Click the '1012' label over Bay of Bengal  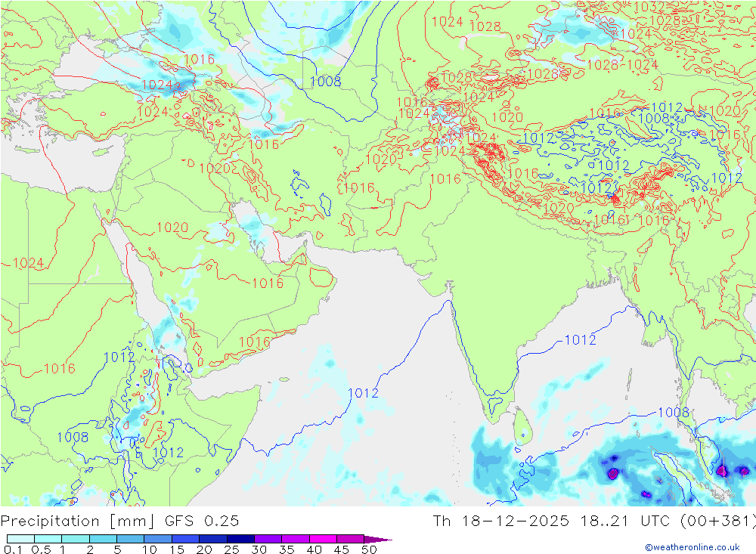(x=580, y=340)
